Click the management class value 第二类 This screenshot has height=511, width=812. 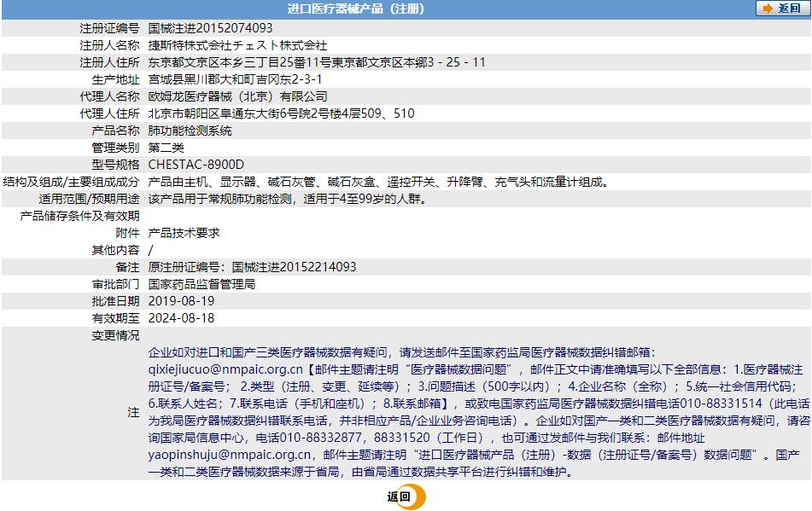[x=166, y=148]
